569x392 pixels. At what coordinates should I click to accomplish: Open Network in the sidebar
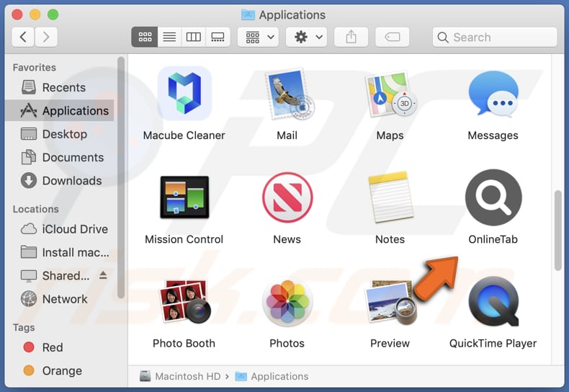pos(60,299)
